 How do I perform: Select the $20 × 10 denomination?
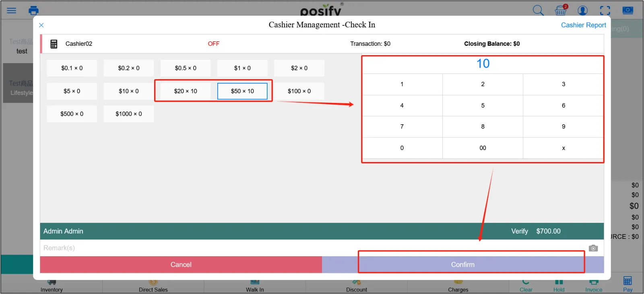186,91
